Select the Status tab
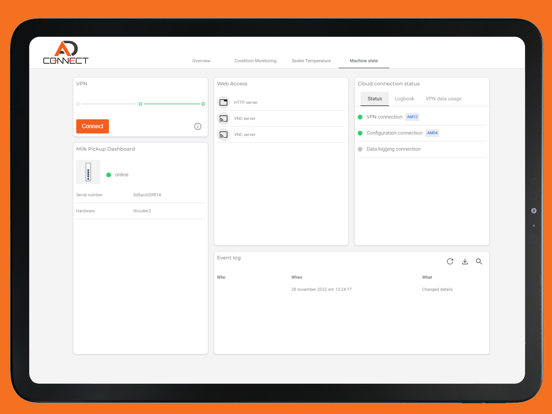552x414 pixels. tap(375, 99)
